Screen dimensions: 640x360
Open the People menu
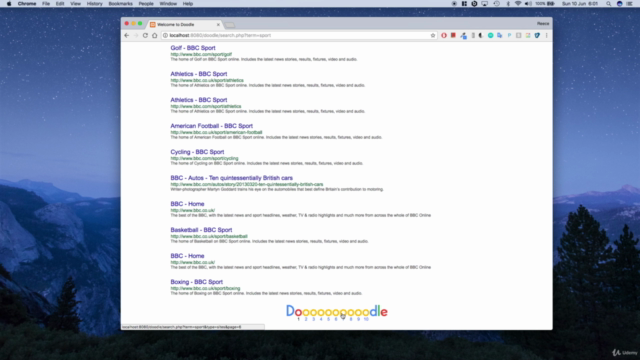click(146, 4)
